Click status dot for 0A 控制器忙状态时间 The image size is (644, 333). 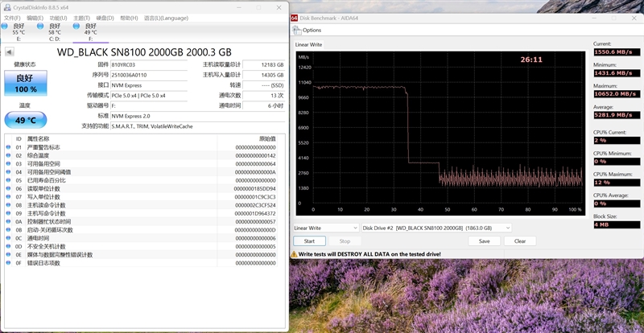coord(8,221)
